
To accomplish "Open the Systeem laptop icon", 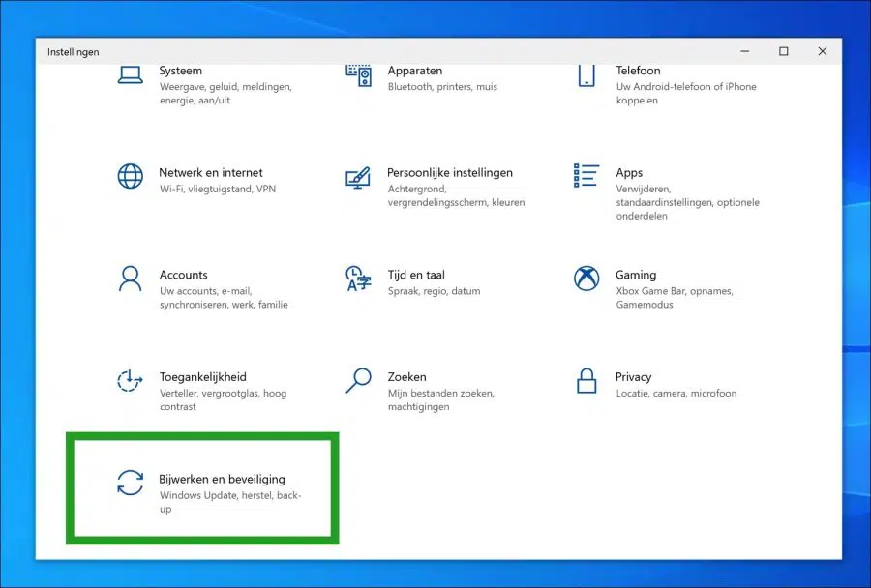I will pos(130,75).
